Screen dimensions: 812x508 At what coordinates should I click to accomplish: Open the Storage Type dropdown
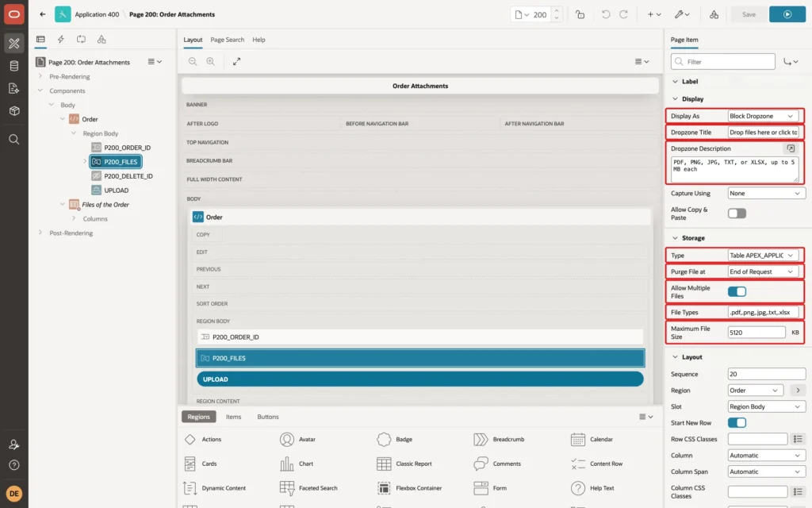pyautogui.click(x=763, y=256)
